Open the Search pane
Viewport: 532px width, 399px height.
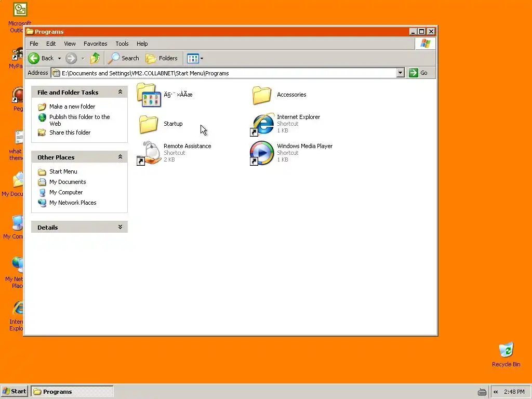coord(124,58)
